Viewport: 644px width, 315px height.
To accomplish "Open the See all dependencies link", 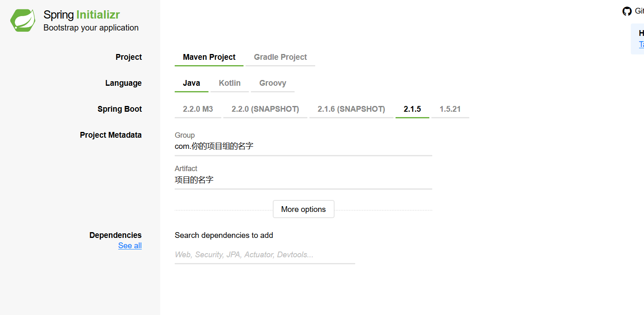I will click(x=130, y=246).
